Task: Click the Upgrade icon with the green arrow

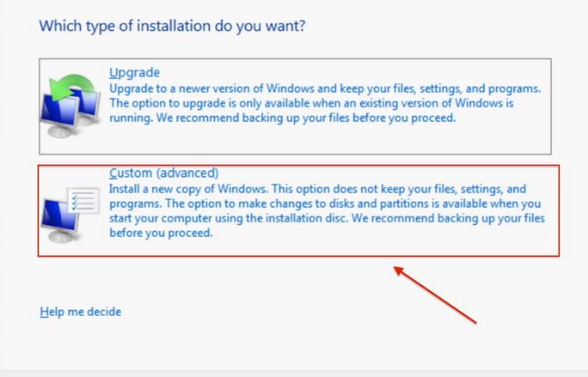Action: (x=70, y=106)
